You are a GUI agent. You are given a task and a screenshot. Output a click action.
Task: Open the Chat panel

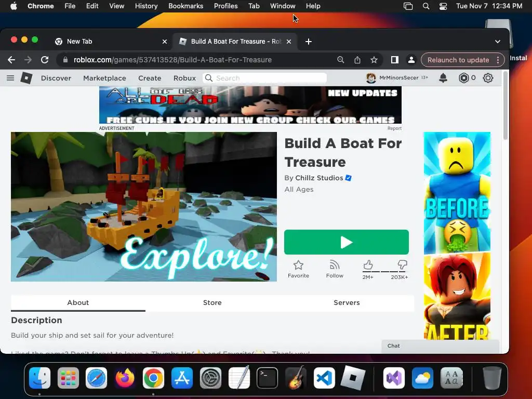point(440,345)
